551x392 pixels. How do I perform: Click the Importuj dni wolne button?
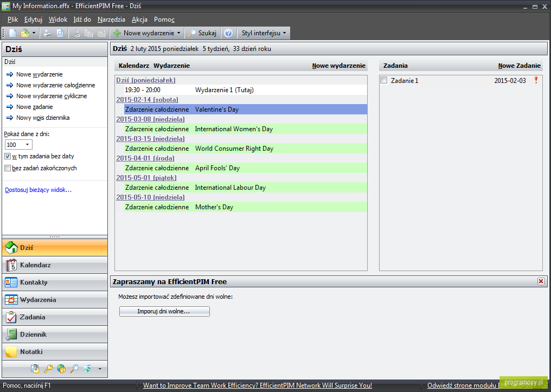click(x=164, y=312)
